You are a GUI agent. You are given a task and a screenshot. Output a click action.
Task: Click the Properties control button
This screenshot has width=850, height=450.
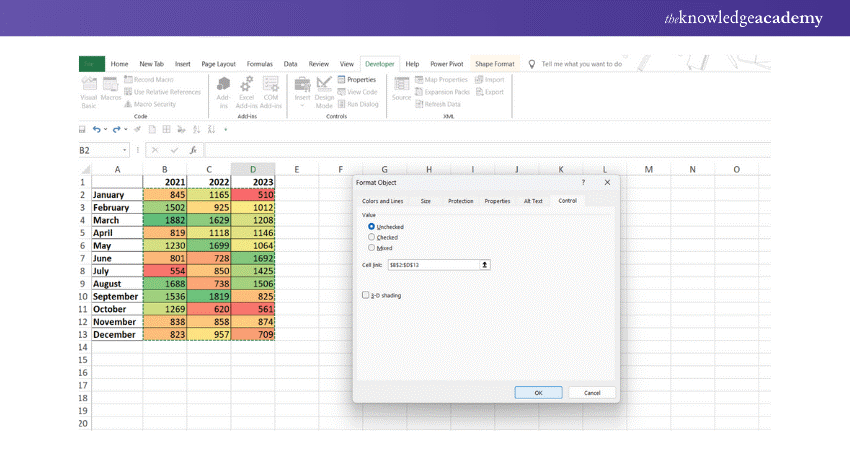(357, 79)
